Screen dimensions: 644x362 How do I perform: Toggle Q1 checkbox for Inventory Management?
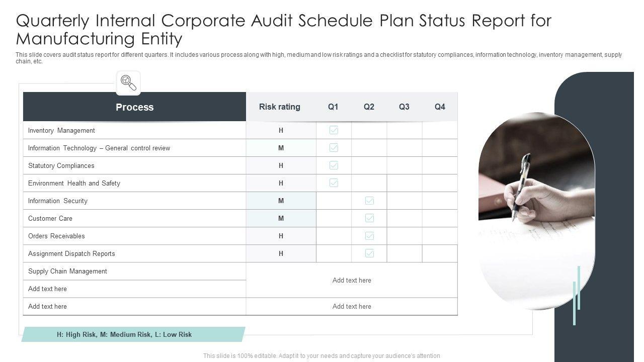click(x=334, y=130)
